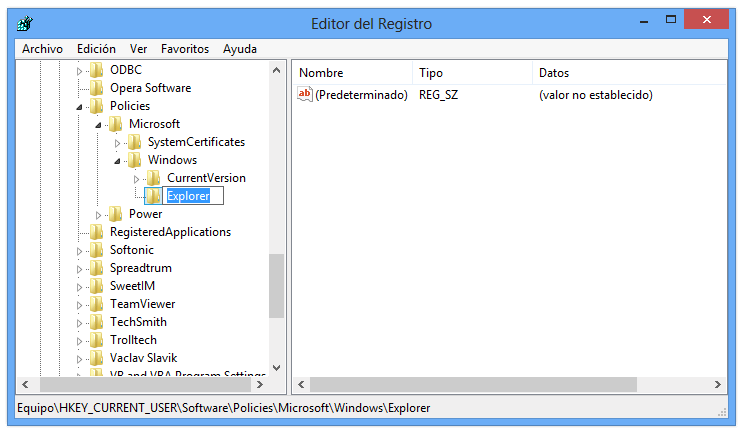Click the Explorer key name edit field
The width and height of the screenshot is (742, 433).
tap(193, 196)
